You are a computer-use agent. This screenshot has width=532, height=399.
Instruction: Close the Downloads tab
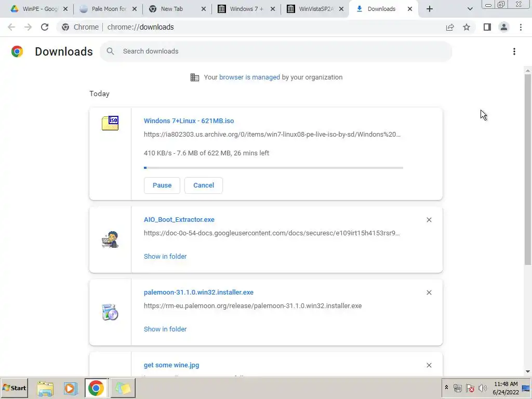click(410, 9)
